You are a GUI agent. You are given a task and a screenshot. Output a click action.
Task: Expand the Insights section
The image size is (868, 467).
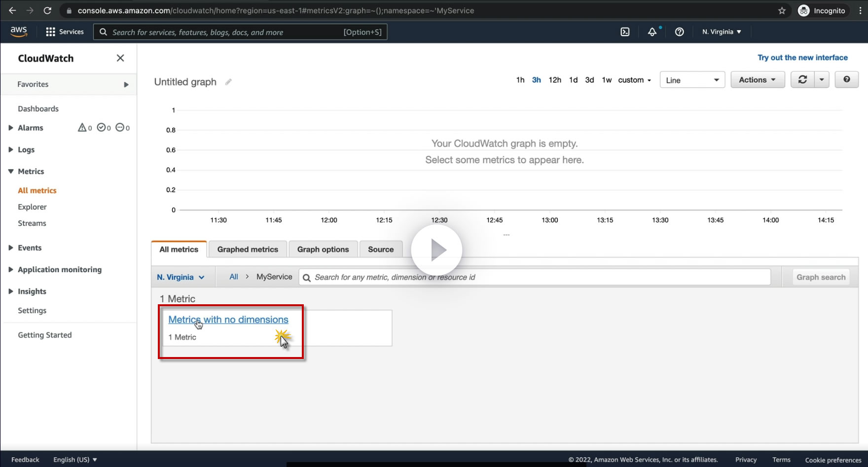coord(11,291)
